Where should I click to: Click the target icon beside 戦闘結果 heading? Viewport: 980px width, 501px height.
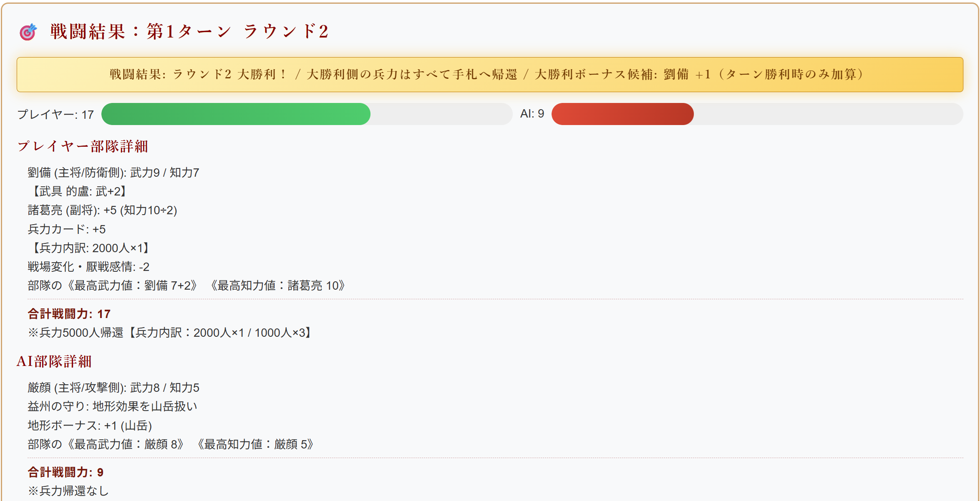coord(28,32)
